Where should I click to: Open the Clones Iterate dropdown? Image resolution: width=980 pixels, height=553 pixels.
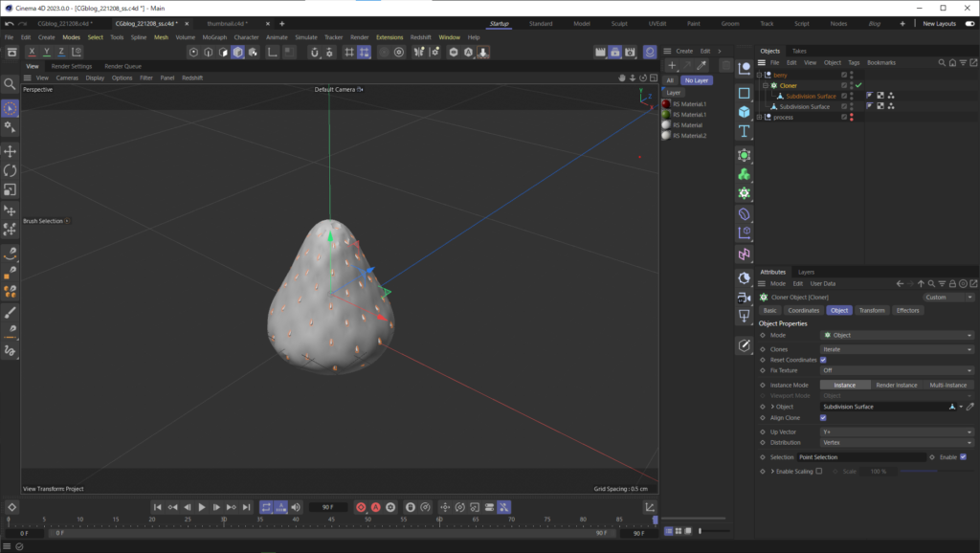coord(895,349)
